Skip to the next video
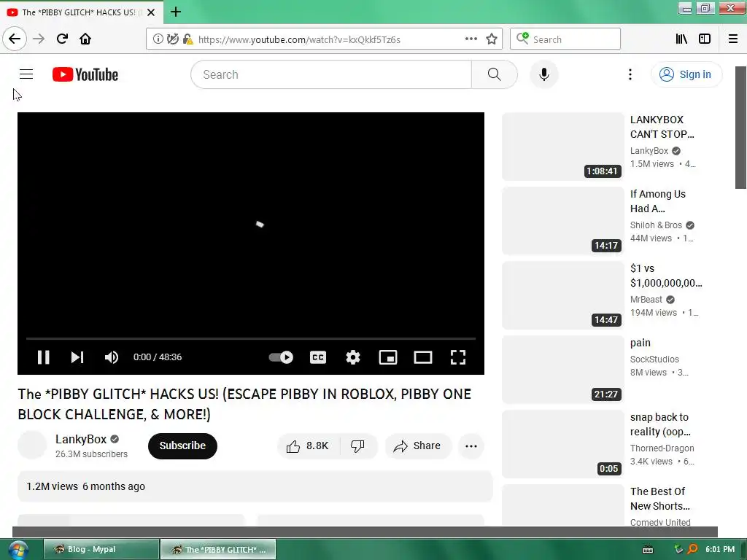Viewport: 747px width, 560px height. pos(77,357)
